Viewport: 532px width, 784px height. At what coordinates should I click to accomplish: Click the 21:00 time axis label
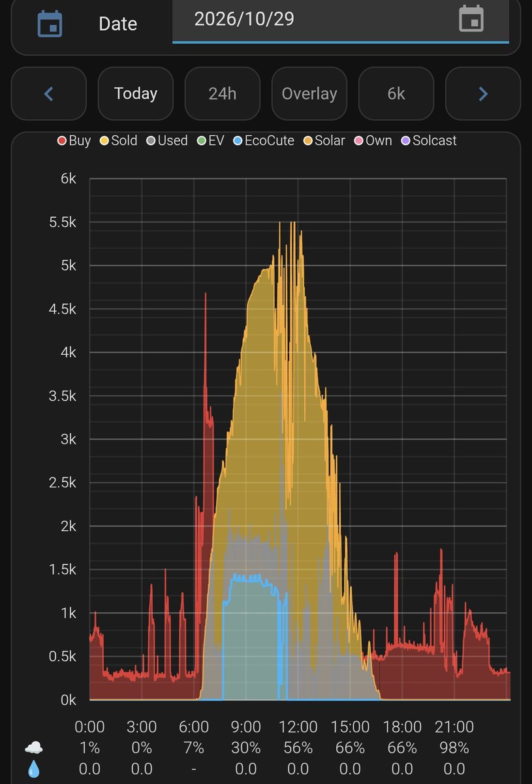[454, 727]
